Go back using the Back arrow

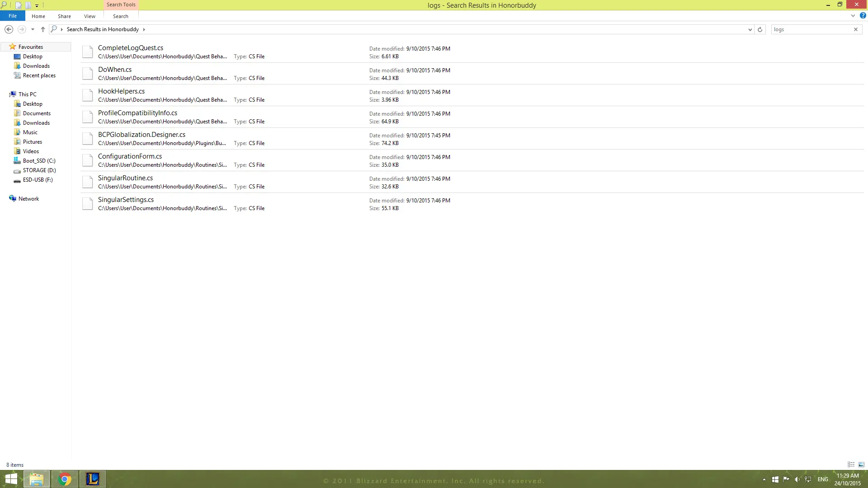tap(9, 29)
